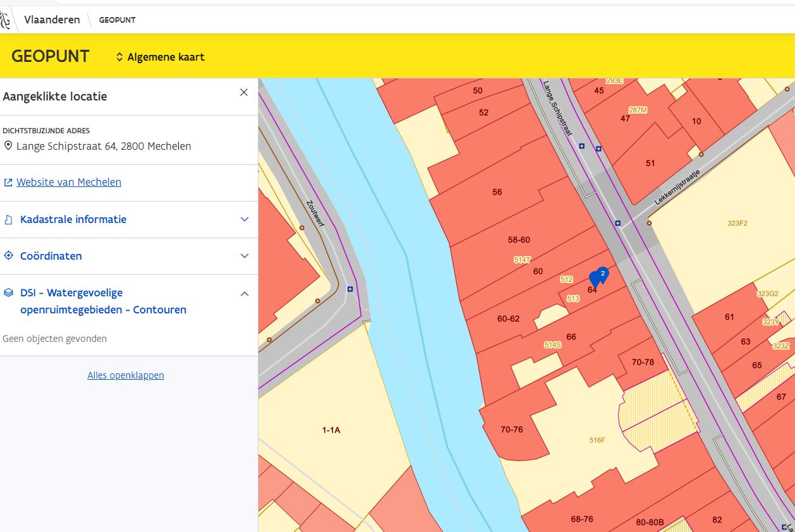Image resolution: width=795 pixels, height=532 pixels.
Task: Open the Algemene kaart map selector
Action: 160,57
